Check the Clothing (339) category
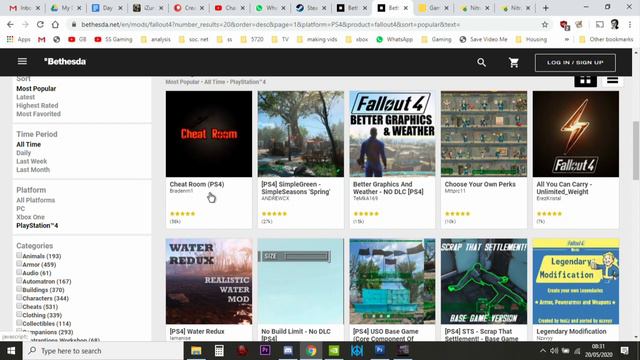Viewport: 640px width, 360px height. click(19, 314)
